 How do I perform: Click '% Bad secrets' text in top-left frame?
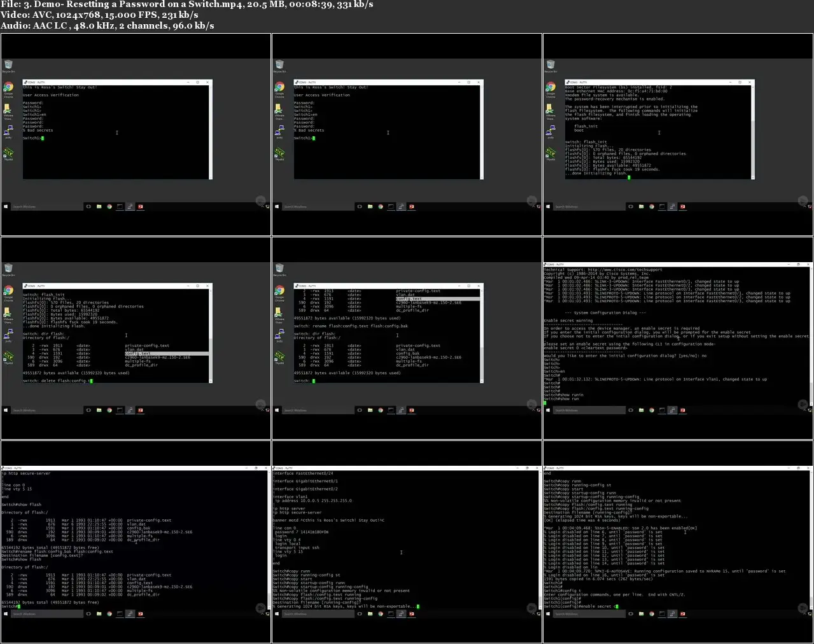click(38, 130)
